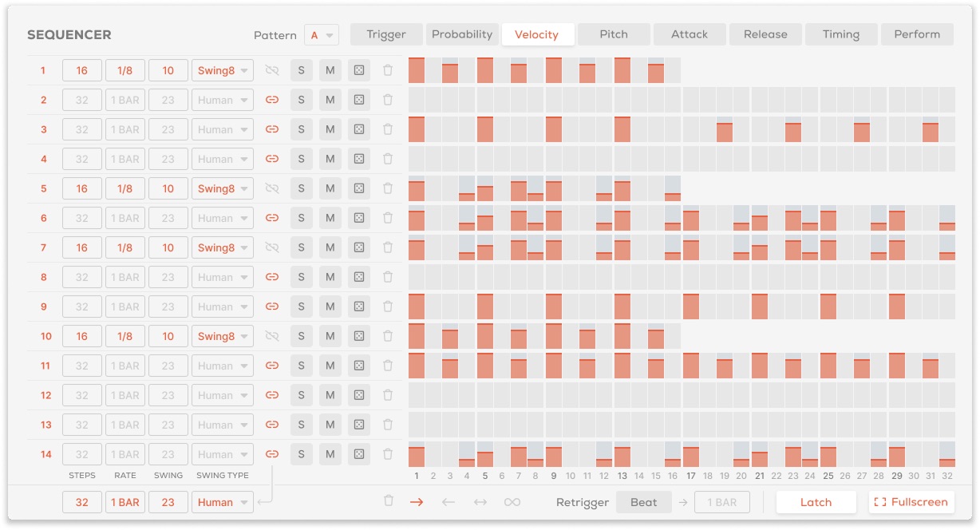Choose the ping-pong bidirectional arrow
The width and height of the screenshot is (980, 530).
(480, 502)
